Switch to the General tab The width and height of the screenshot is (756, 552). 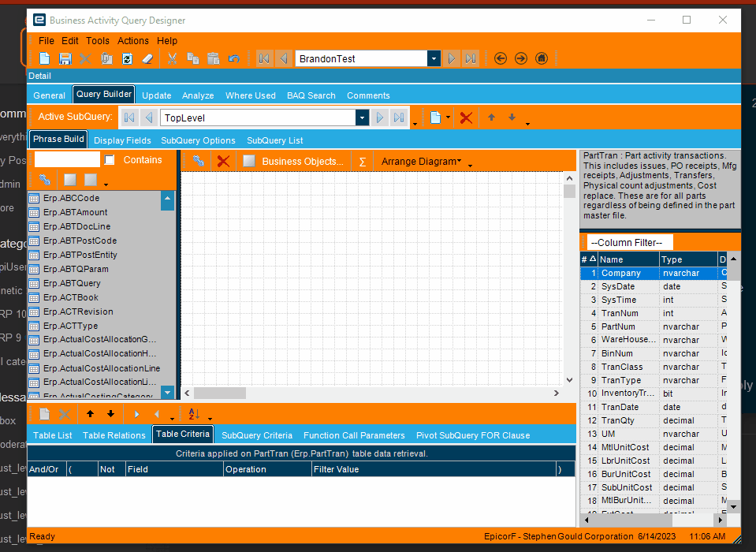[x=49, y=95]
